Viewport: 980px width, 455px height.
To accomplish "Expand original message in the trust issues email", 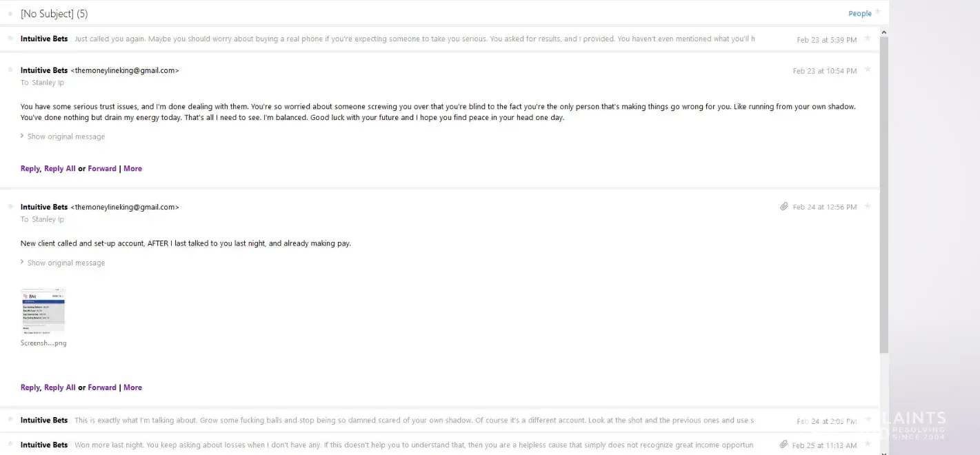I will 66,136.
